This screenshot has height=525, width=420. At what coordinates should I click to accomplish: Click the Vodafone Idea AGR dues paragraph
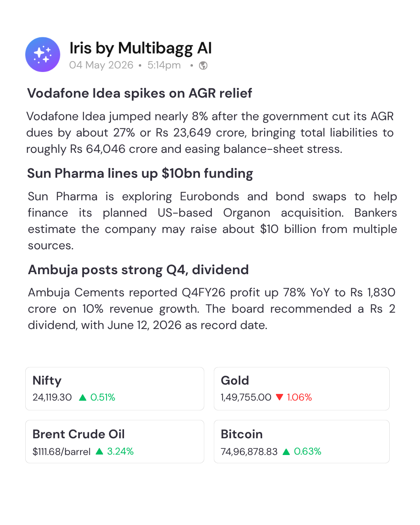210,133
